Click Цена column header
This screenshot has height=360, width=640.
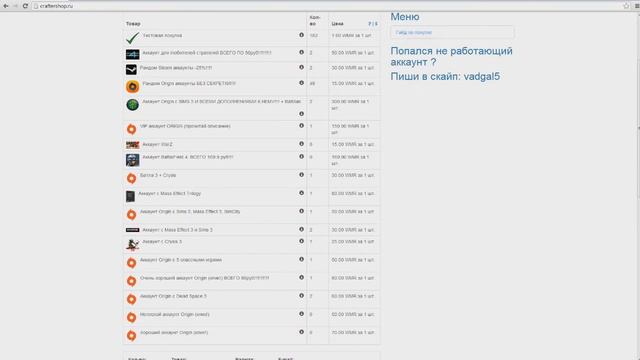[x=338, y=24]
